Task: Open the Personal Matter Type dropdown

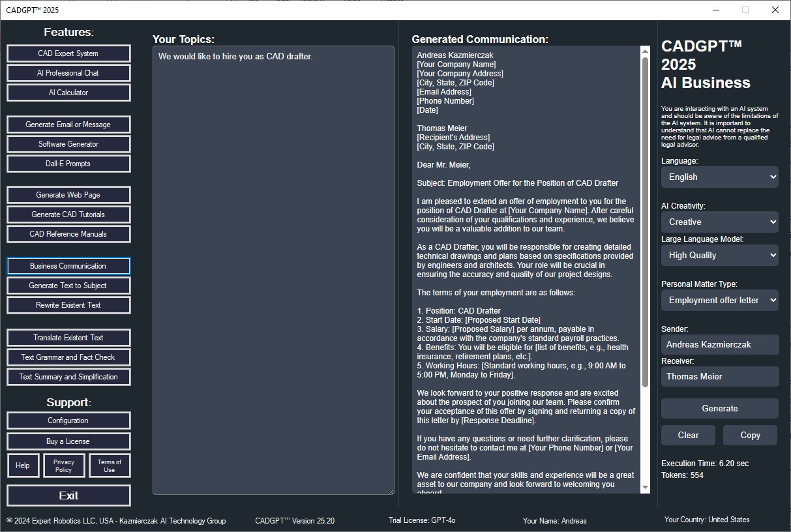Action: (x=720, y=300)
